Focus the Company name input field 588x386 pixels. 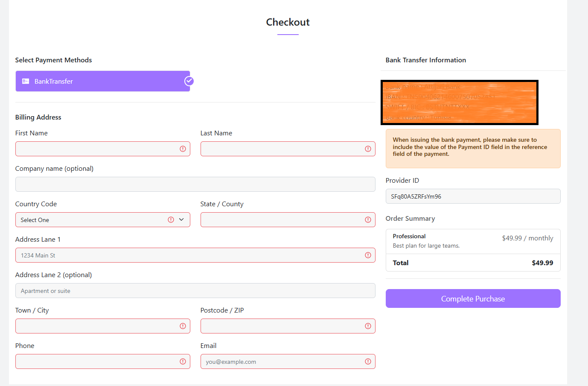195,184
